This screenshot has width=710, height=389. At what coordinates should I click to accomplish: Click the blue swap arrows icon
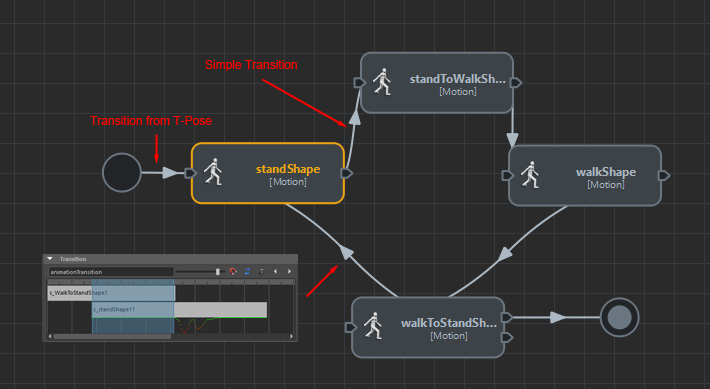247,271
